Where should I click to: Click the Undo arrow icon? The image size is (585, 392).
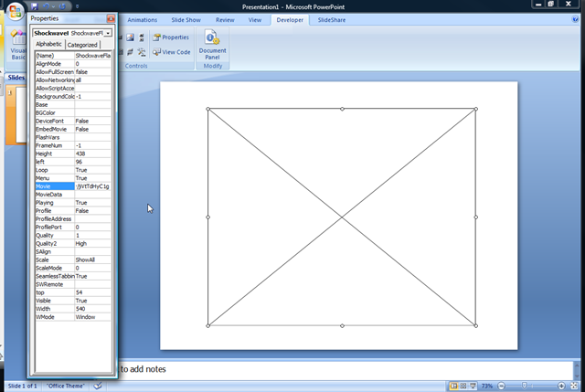[x=46, y=6]
